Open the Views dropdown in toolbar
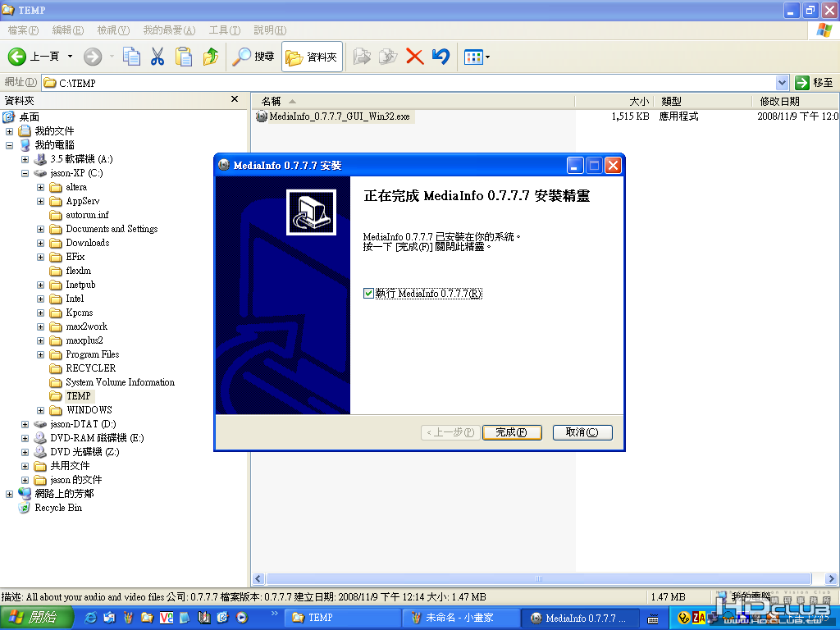The height and width of the screenshot is (630, 840). (477, 57)
